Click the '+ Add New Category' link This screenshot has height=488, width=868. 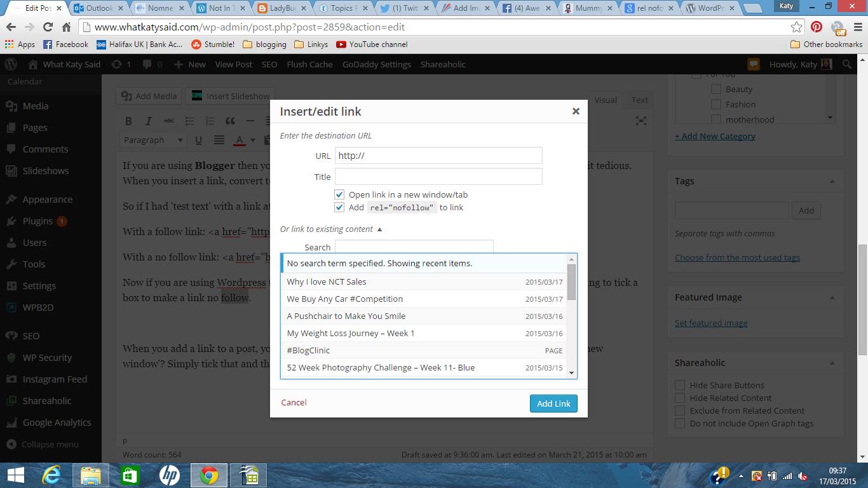pos(715,136)
